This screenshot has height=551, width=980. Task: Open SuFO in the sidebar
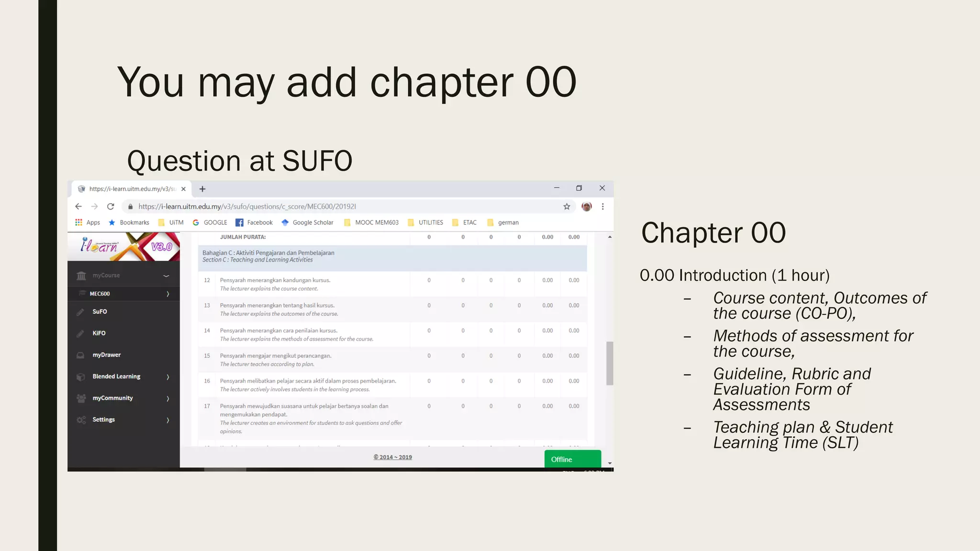[100, 311]
